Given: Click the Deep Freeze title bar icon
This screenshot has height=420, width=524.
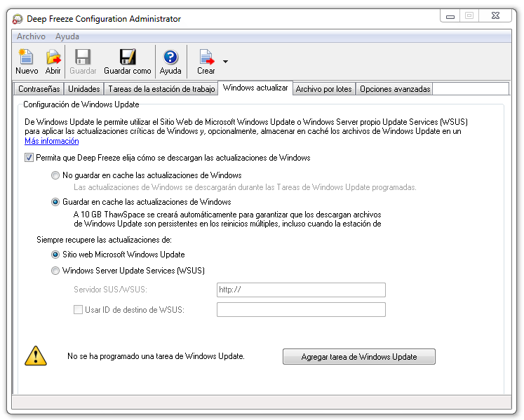Looking at the screenshot, I should point(18,19).
